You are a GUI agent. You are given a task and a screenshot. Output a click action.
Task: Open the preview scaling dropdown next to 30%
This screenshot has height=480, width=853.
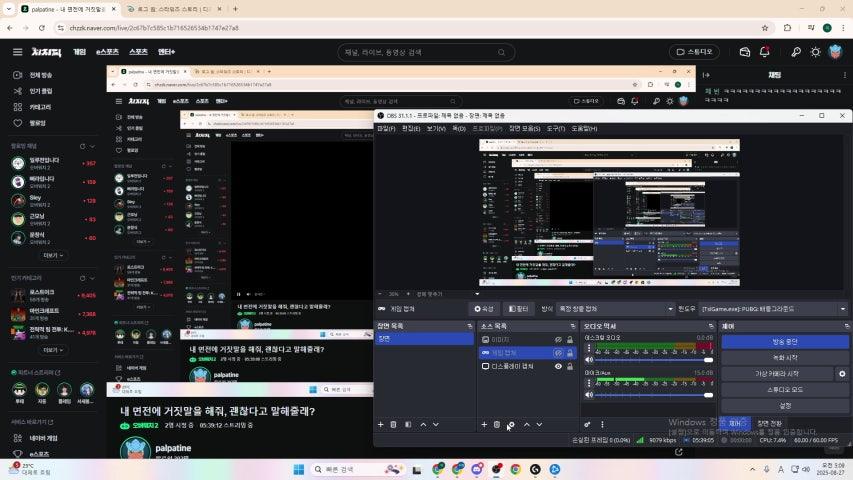[x=447, y=294]
